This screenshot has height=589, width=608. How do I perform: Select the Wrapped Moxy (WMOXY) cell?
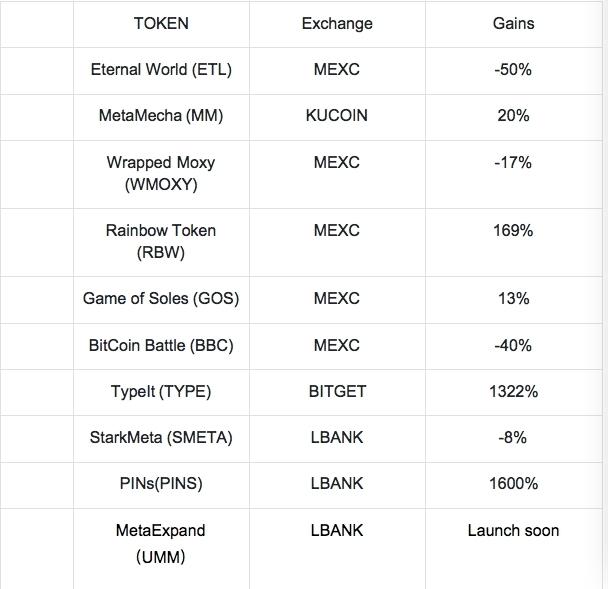[161, 173]
